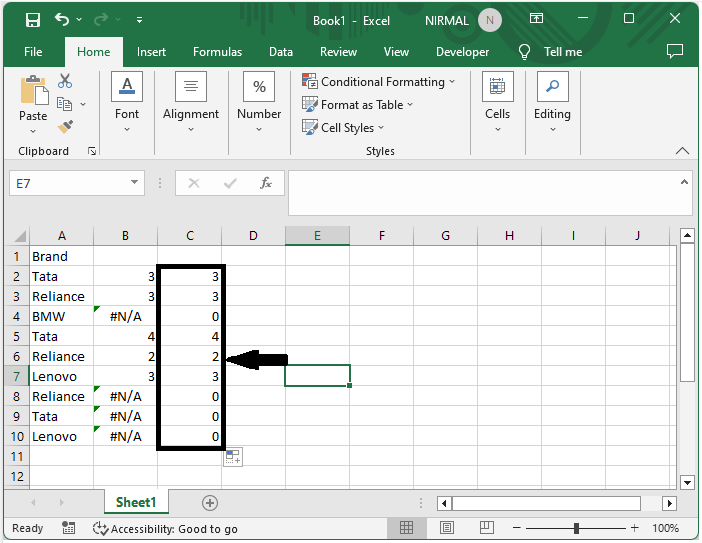Open the Review tab
Screen dimensions: 702x543
tap(338, 52)
